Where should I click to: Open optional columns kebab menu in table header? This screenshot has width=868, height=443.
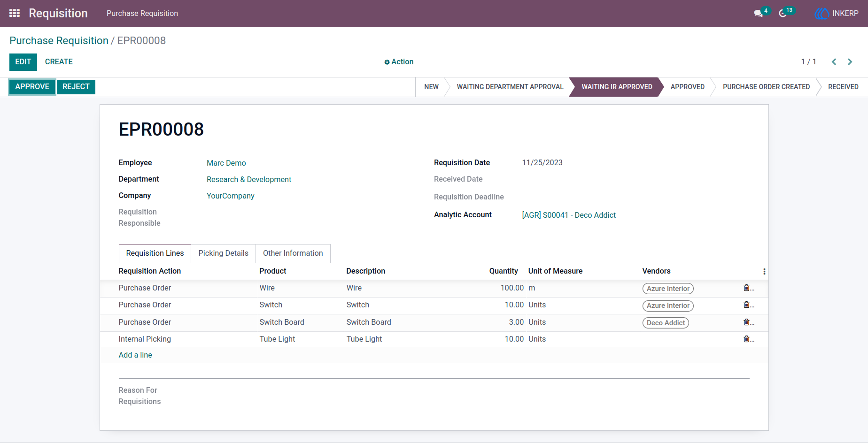[764, 271]
